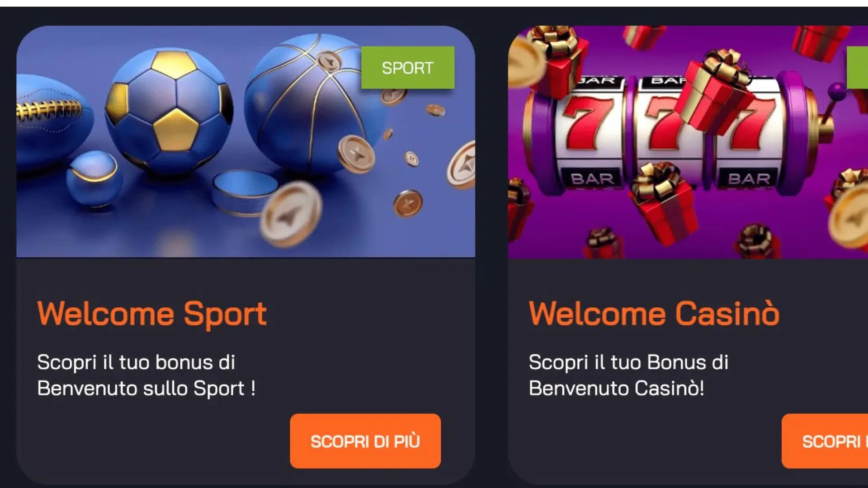
Task: Select the green SPORT category tag
Action: tap(408, 68)
